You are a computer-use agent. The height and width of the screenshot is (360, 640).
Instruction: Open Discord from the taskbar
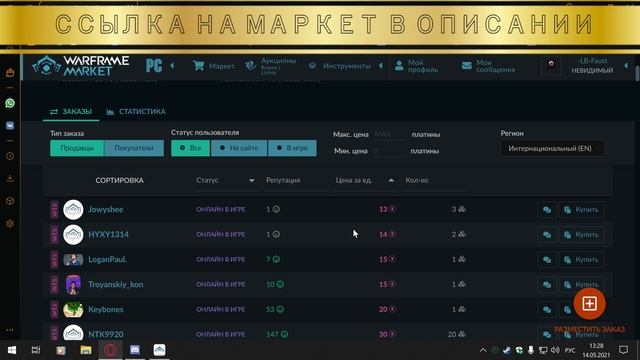click(135, 350)
